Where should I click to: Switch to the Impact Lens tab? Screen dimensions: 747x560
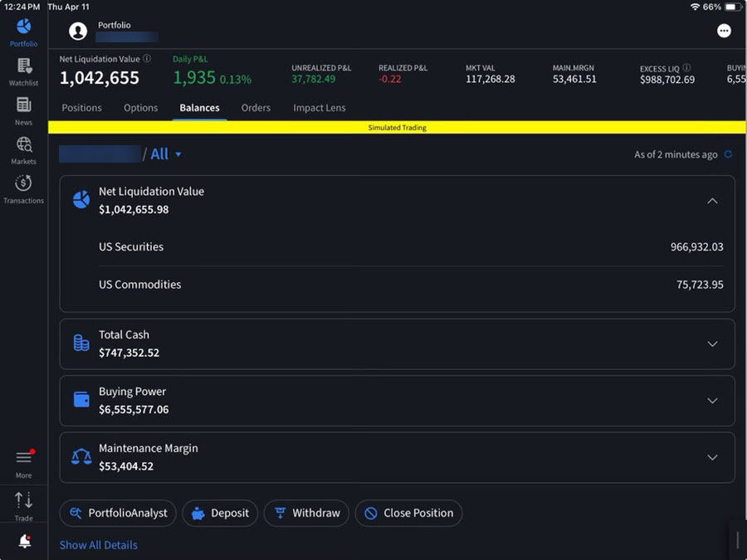pyautogui.click(x=320, y=108)
